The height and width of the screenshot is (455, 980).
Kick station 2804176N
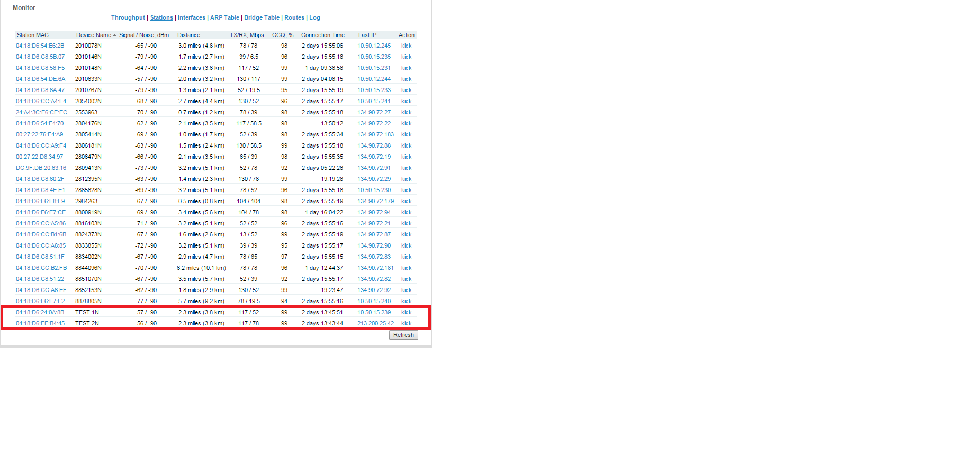click(x=406, y=123)
